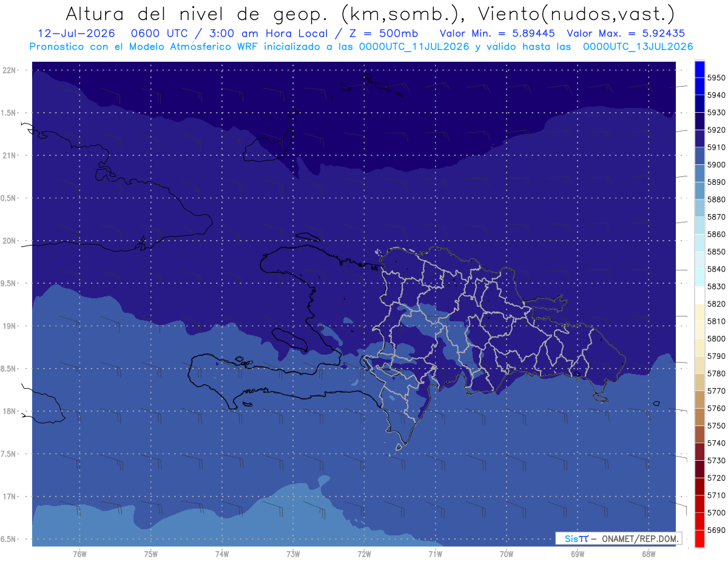Click the 5890 color scale label
Image resolution: width=728 pixels, height=562 pixels.
(716, 182)
